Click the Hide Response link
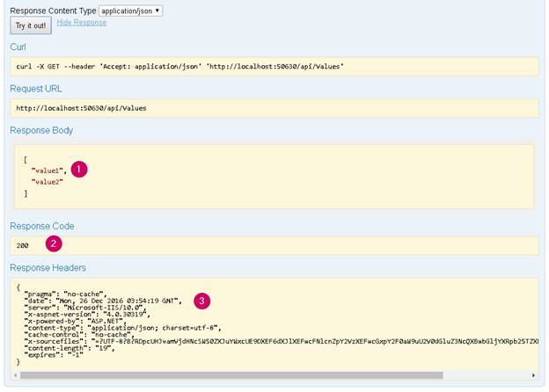Viewport: 549px width, 392px height. pyautogui.click(x=82, y=22)
